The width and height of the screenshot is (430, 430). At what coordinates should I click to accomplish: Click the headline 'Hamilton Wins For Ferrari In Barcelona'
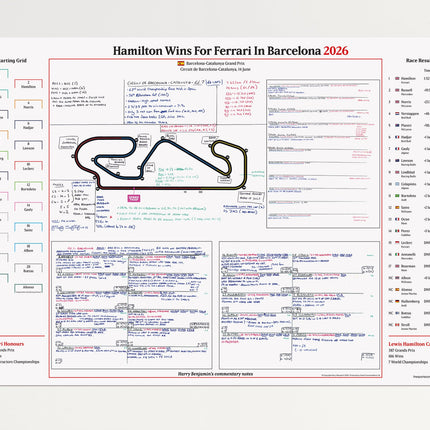217,51
